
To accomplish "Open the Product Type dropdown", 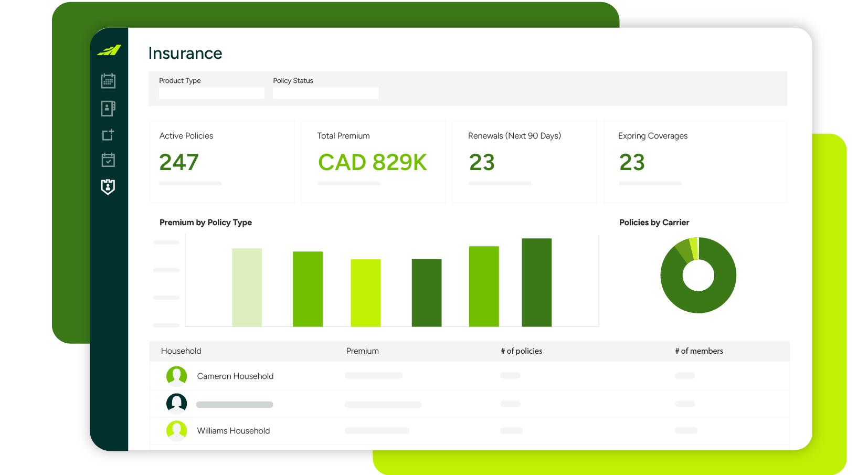I will 211,92.
